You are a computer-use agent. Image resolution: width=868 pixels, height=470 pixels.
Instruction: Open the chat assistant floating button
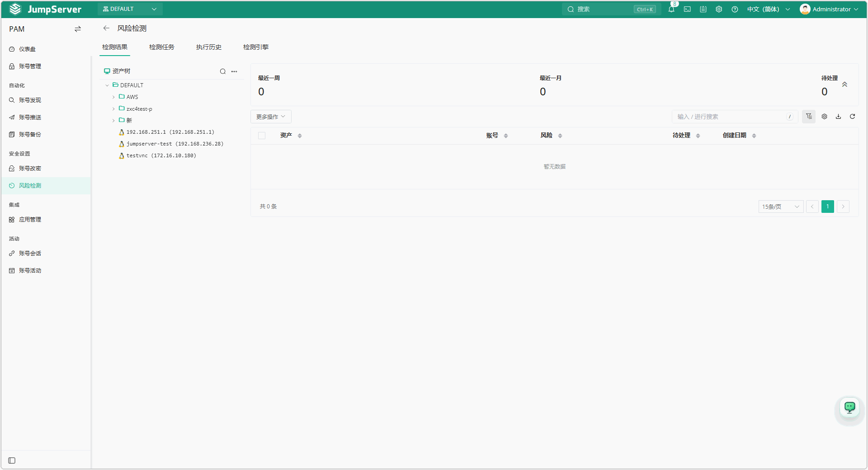850,408
